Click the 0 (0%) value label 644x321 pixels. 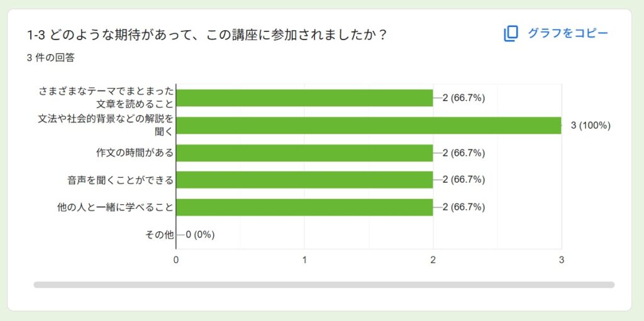click(x=201, y=235)
